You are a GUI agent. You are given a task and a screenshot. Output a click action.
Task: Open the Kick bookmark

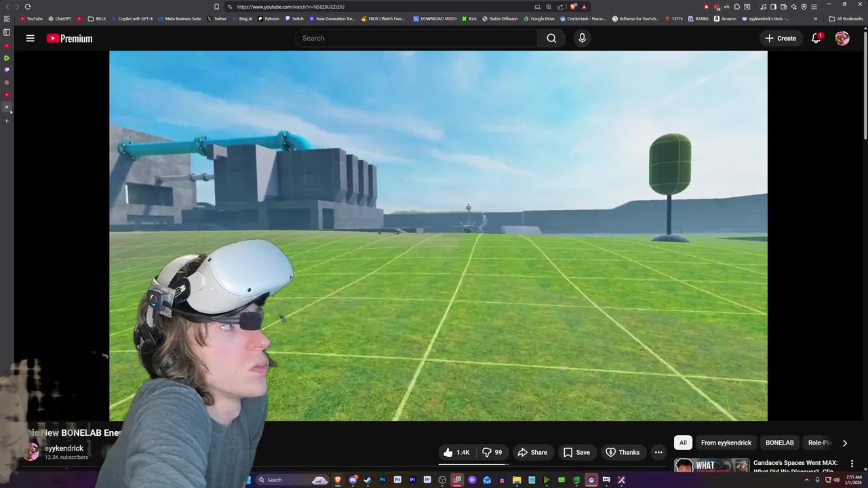(x=469, y=19)
